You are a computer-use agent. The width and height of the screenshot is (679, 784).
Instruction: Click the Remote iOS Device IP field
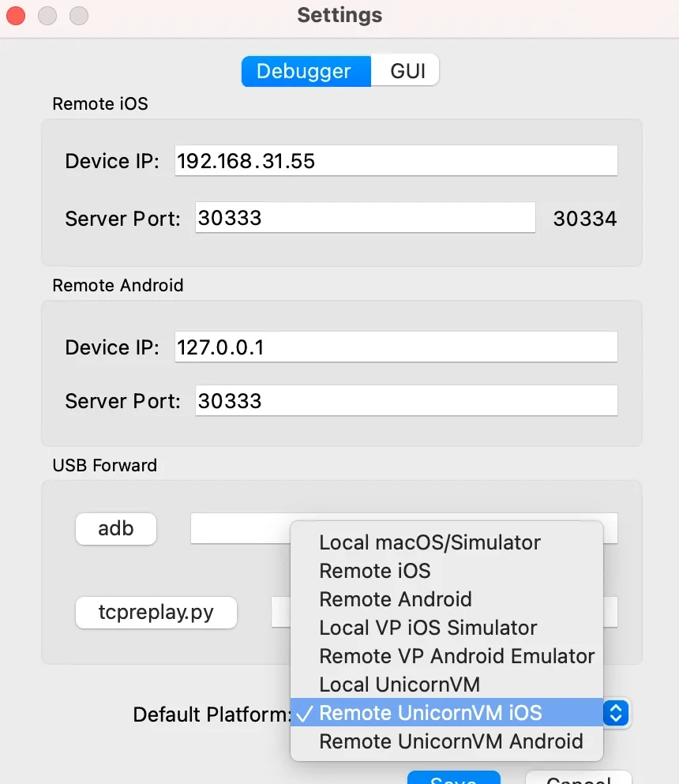pyautogui.click(x=396, y=161)
